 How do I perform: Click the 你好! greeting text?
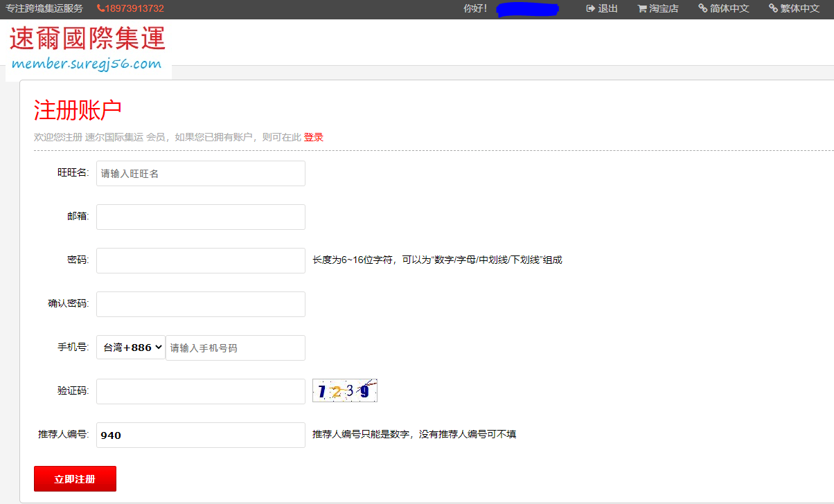click(x=475, y=9)
